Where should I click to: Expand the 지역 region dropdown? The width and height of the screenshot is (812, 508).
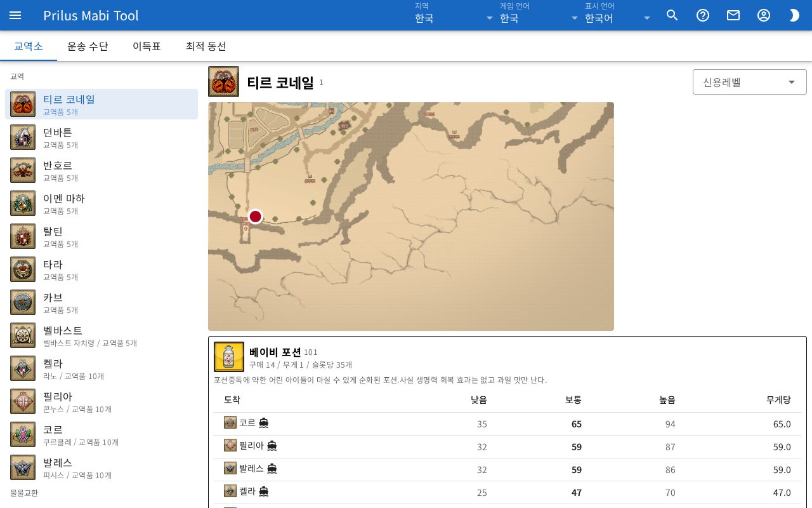click(454, 15)
